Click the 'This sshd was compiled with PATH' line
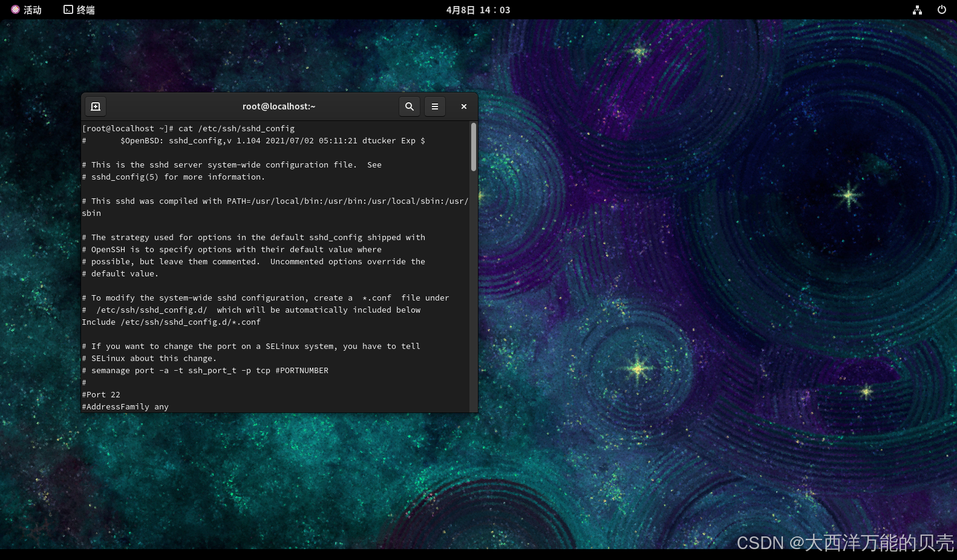Image resolution: width=957 pixels, height=560 pixels. pos(275,201)
